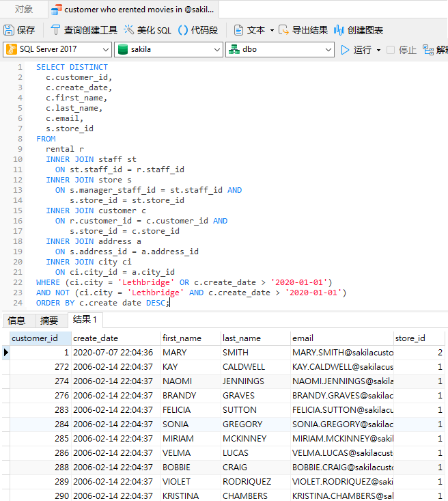This screenshot has width=448, height=501.
Task: Click the Explain (解释) icon
Action: [428, 50]
